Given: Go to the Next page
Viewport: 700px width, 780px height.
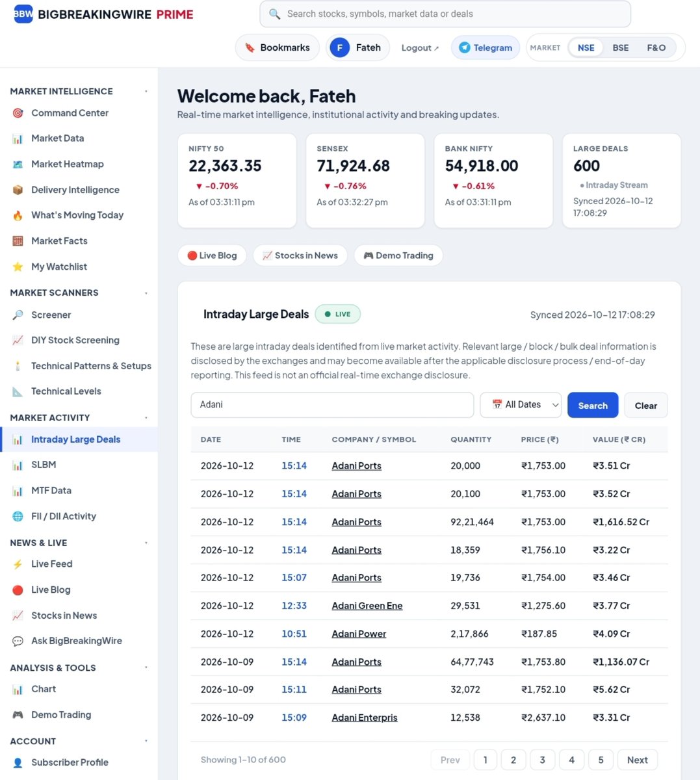Looking at the screenshot, I should click(637, 760).
